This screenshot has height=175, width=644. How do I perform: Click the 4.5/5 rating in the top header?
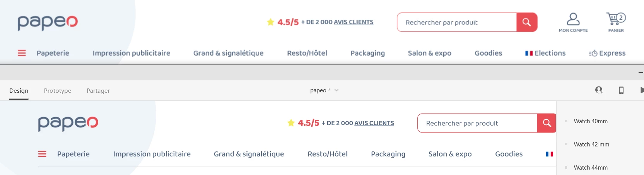tap(288, 22)
